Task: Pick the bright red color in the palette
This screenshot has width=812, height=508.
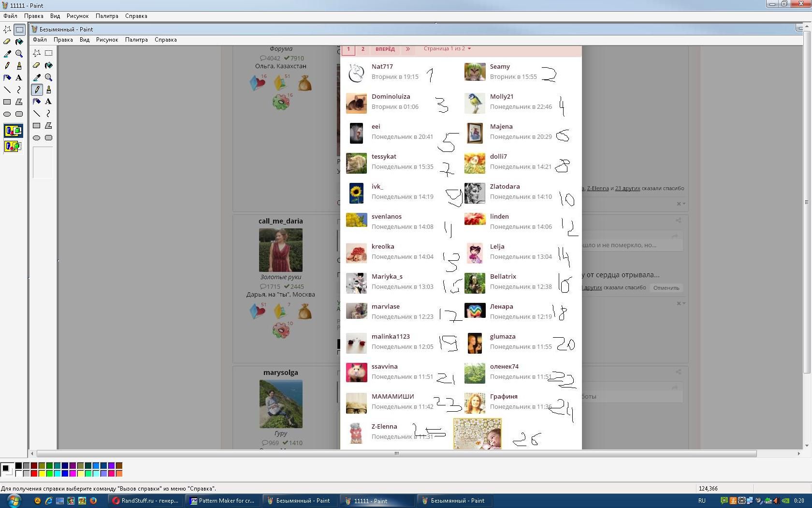Action: (34, 474)
